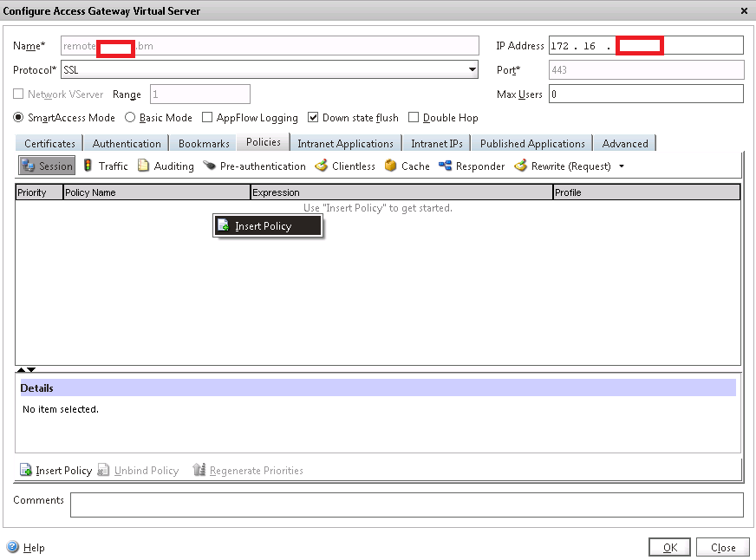Select Basic Mode radio button
Viewport: 756px width, 560px height.
130,117
